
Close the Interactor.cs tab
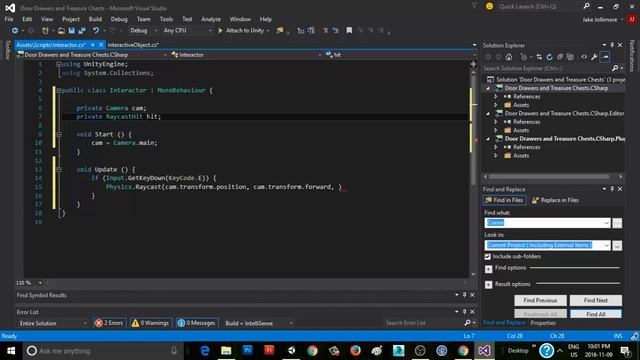101,44
